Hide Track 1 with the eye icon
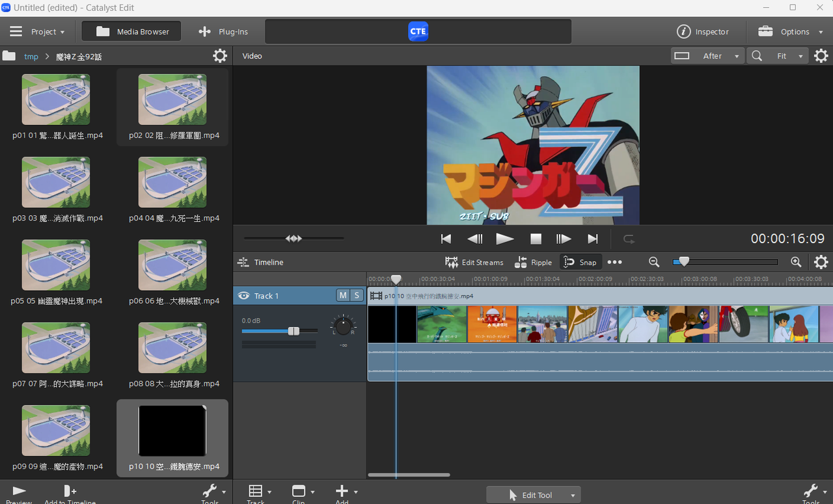The height and width of the screenshot is (504, 833). click(x=244, y=296)
